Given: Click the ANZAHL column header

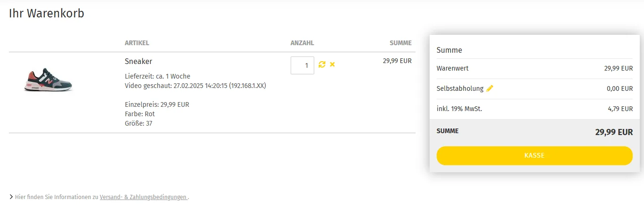Looking at the screenshot, I should (302, 43).
